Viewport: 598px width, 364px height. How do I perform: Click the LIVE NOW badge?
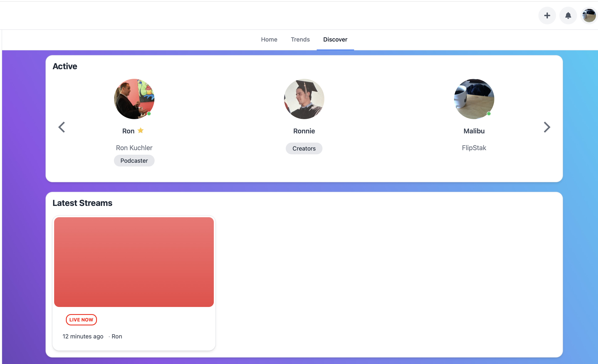(x=81, y=320)
